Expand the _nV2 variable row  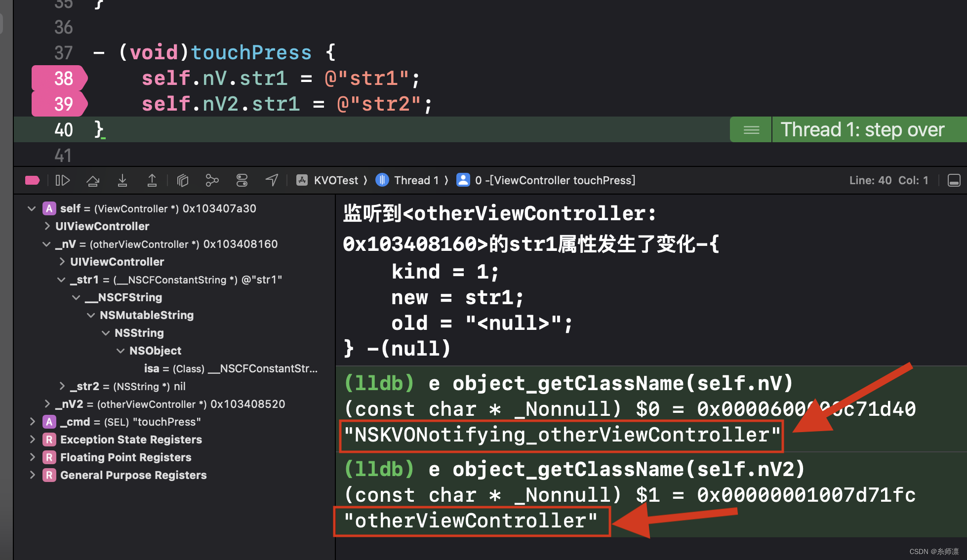[x=47, y=404]
